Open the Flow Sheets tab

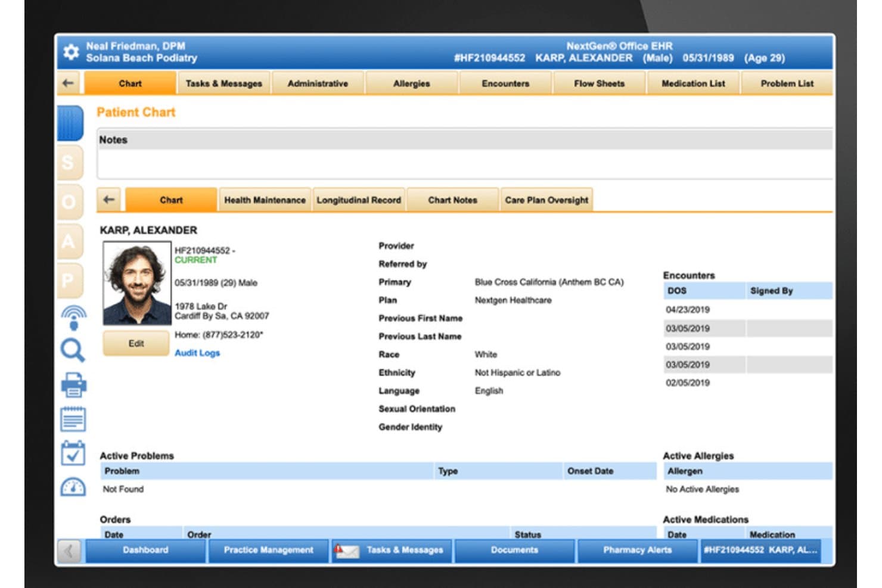click(x=599, y=83)
